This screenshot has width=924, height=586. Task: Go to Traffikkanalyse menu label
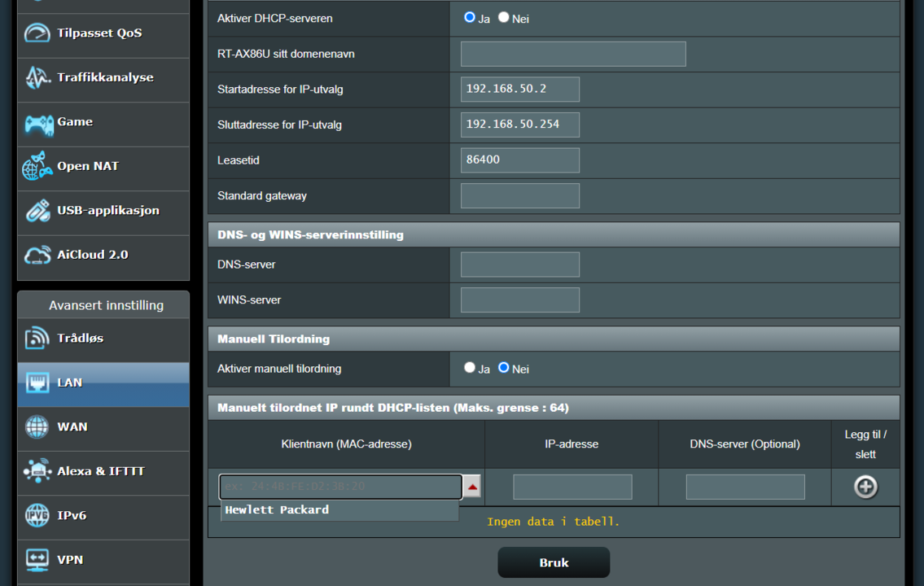coord(106,77)
